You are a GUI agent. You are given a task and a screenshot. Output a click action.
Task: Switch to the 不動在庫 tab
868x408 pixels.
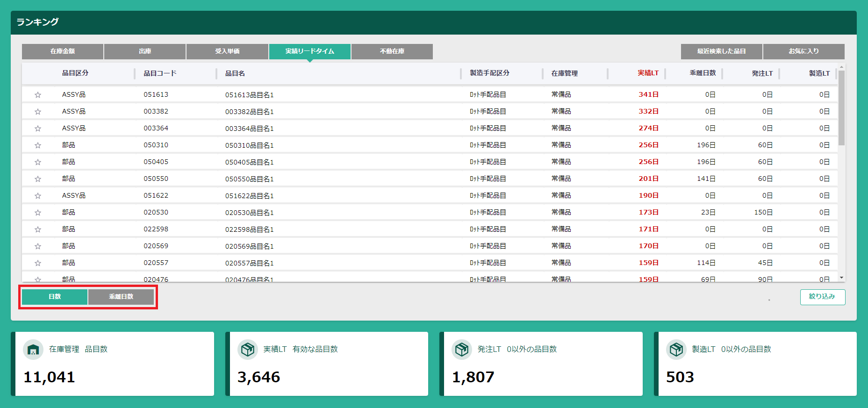pyautogui.click(x=392, y=51)
